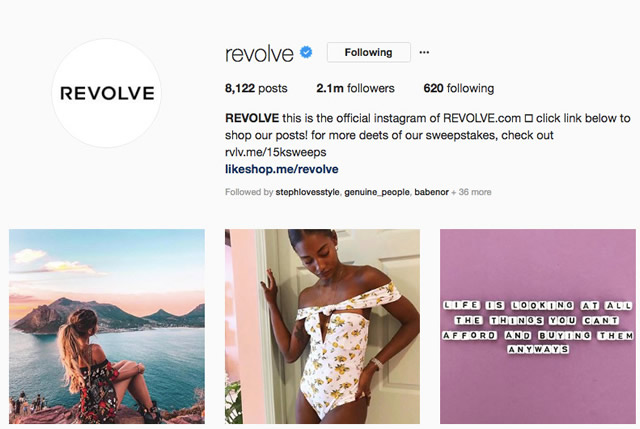Viewport: 640px width, 429px height.
Task: Expand the '+ 36 more' followers
Action: (471, 192)
